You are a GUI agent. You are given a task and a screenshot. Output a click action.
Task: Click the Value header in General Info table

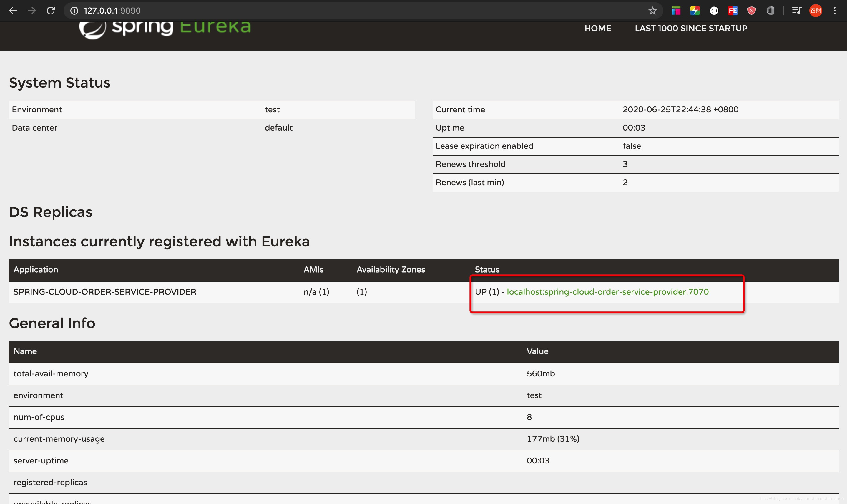coord(537,351)
